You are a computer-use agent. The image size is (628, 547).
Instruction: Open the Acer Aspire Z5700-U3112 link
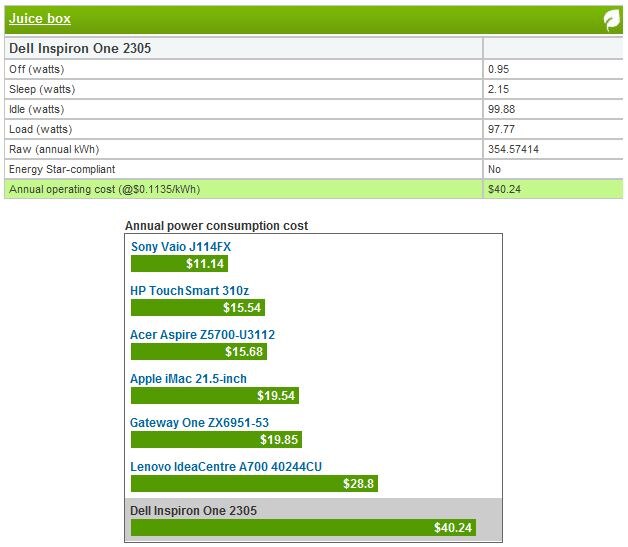[x=203, y=335]
